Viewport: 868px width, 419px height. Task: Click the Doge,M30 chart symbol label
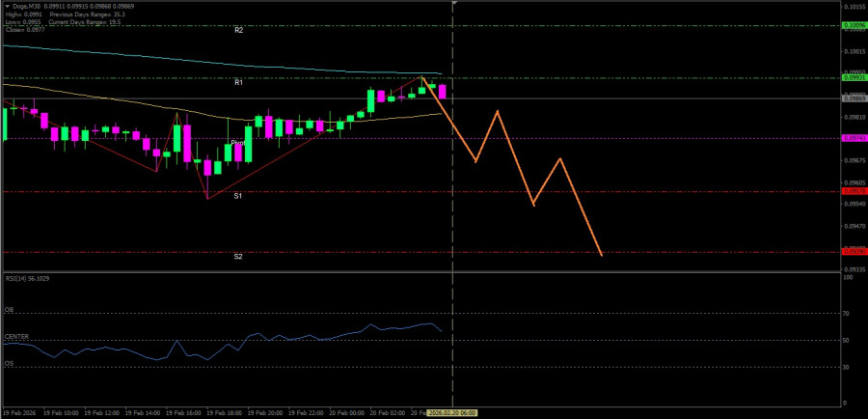pyautogui.click(x=25, y=6)
